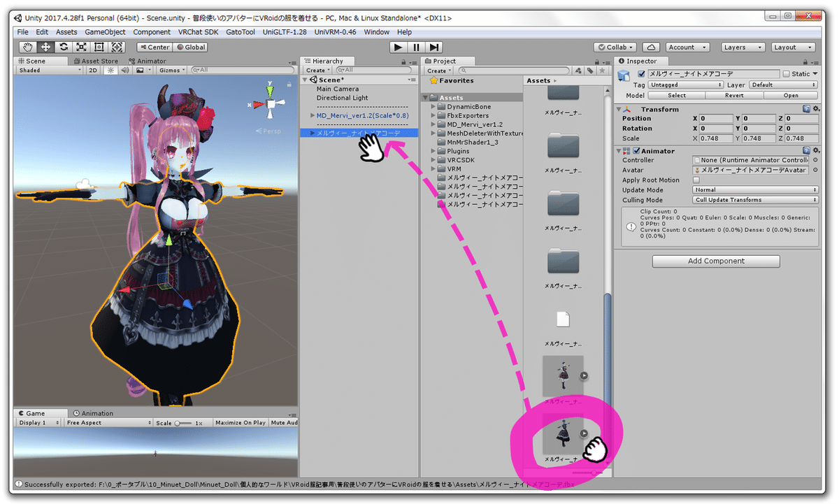Switch to the Asset Store tab

[x=96, y=62]
